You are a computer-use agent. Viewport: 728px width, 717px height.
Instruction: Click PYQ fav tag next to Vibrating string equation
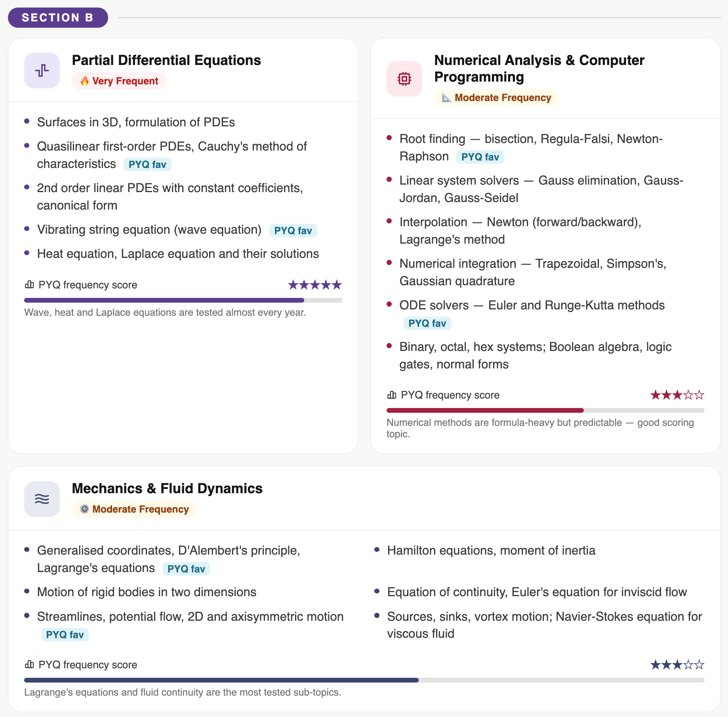(293, 231)
